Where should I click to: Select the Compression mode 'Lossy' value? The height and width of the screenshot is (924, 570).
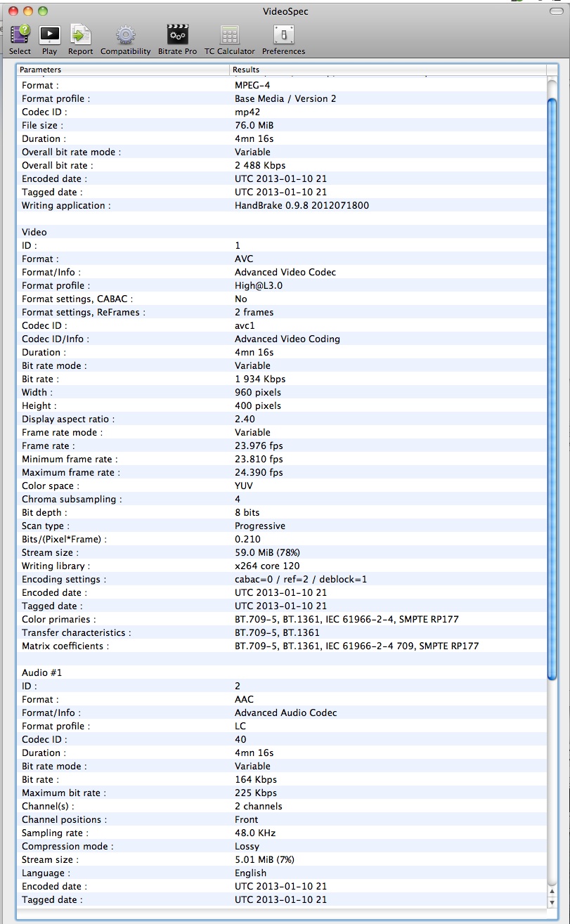(247, 846)
